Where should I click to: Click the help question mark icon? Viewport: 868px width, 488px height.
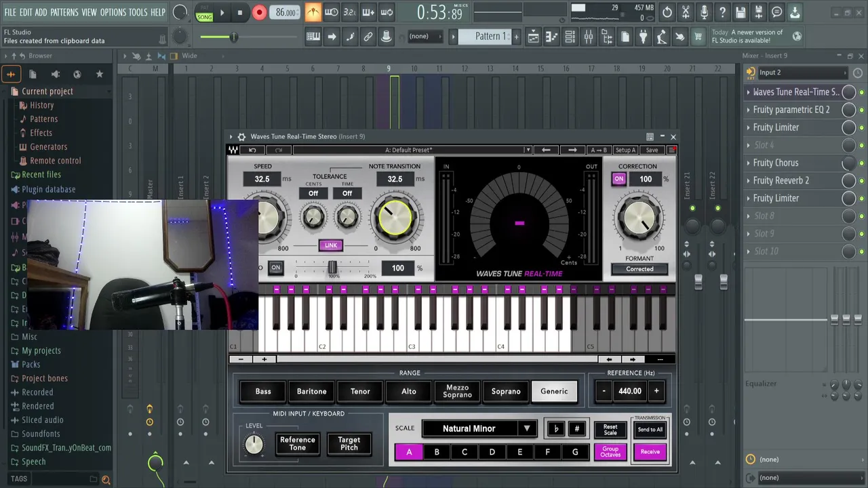click(722, 12)
